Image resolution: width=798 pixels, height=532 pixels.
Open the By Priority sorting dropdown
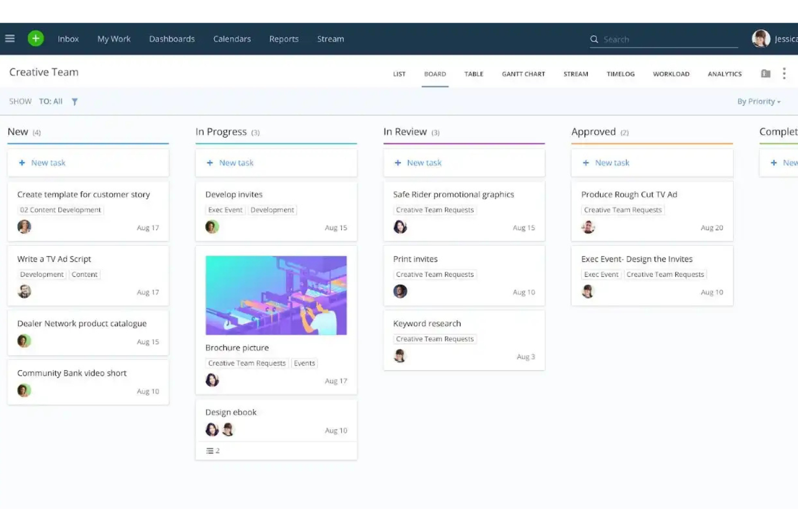coord(758,101)
